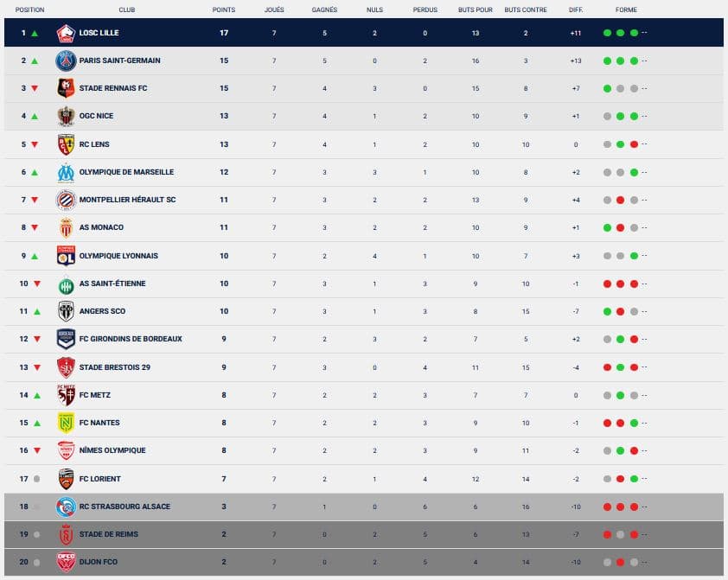Click the red form dot in RC Lens row
The height and width of the screenshot is (580, 728).
pos(635,144)
